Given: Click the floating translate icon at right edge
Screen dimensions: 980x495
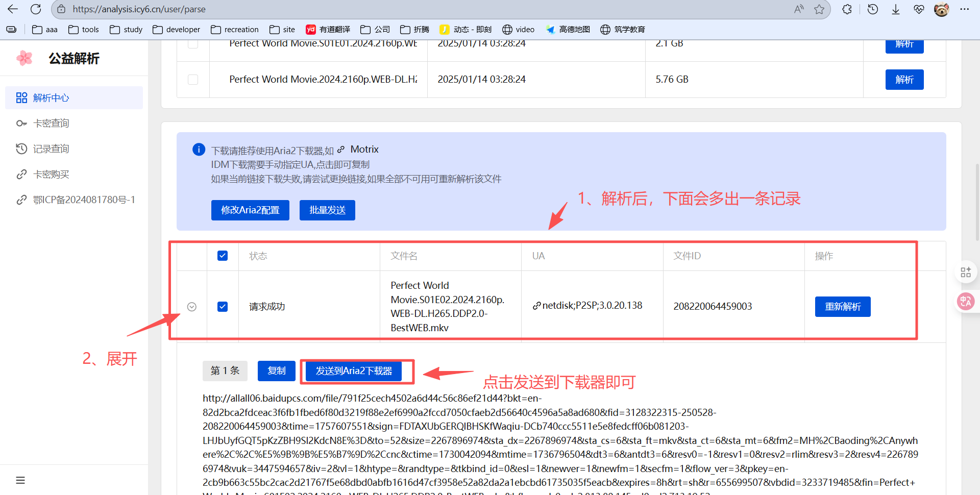Looking at the screenshot, I should (x=965, y=301).
